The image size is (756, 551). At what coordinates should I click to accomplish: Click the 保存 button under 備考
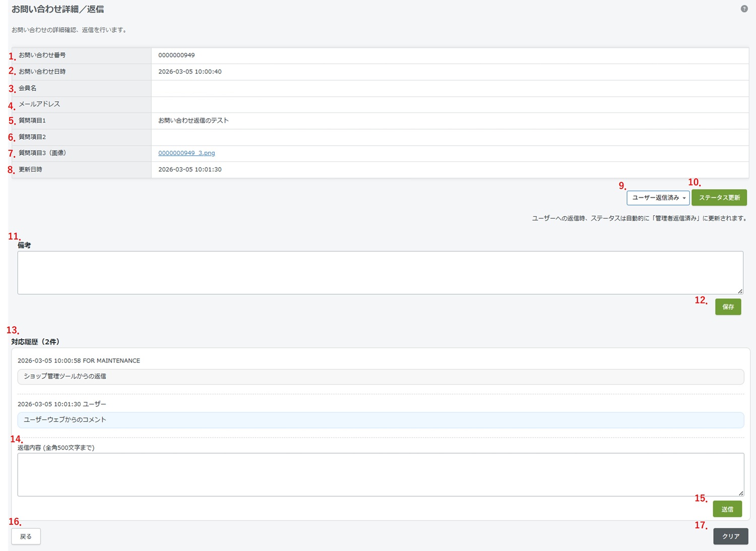pyautogui.click(x=728, y=307)
